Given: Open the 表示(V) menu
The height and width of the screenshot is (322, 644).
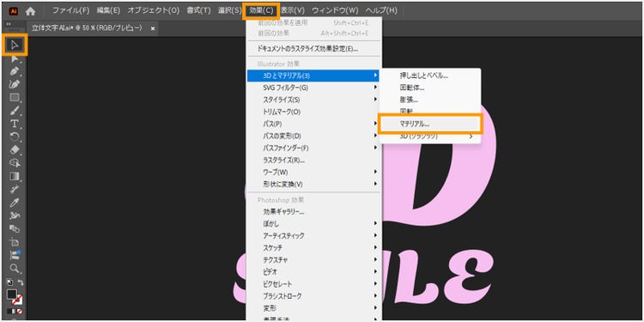Looking at the screenshot, I should (294, 10).
